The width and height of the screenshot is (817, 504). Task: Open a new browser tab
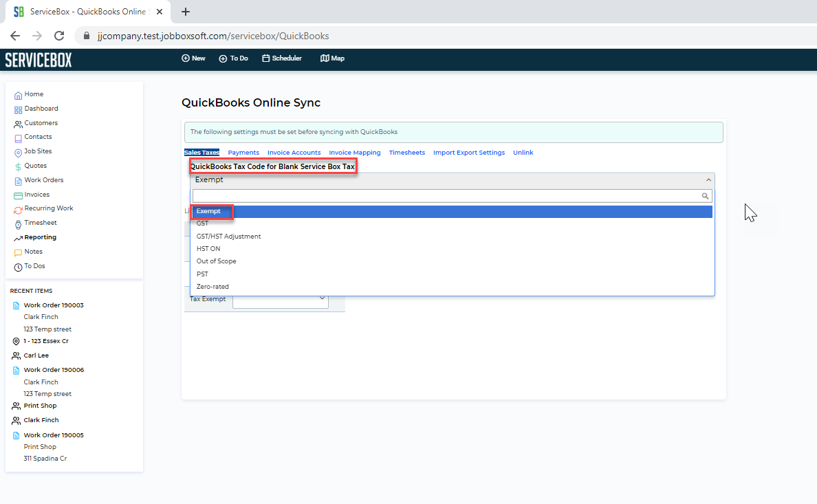pyautogui.click(x=186, y=12)
